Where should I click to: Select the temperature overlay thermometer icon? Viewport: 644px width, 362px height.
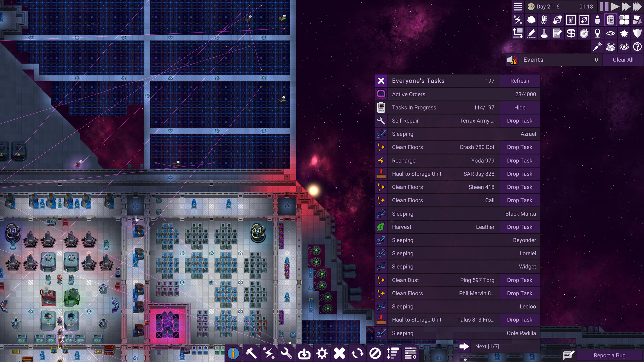point(544,20)
